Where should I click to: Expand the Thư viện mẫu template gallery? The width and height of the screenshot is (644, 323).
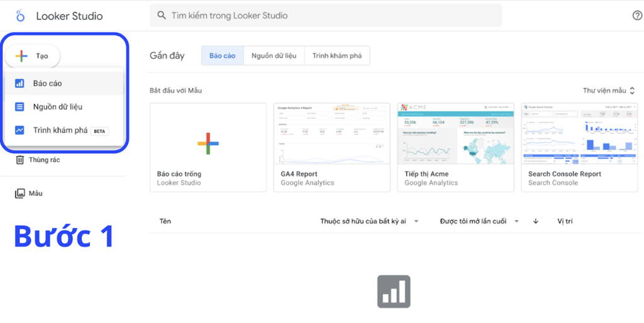tap(609, 90)
